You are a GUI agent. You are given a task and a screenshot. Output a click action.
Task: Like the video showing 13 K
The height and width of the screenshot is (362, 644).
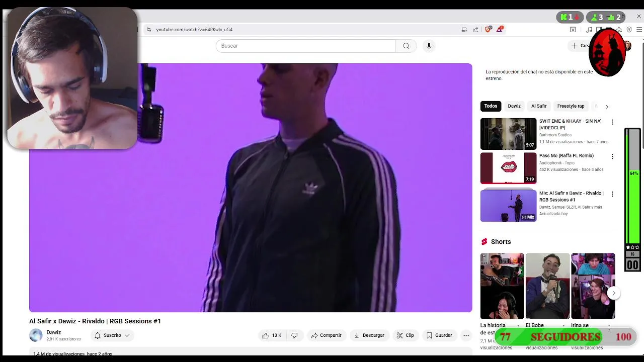(272, 335)
